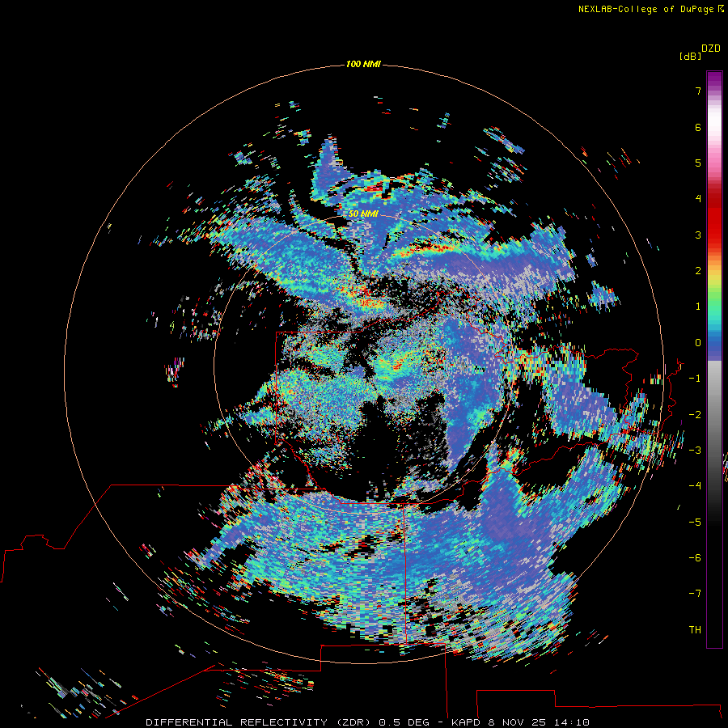Click the "8 NOV 25" date text
728x728 pixels.
pyautogui.click(x=517, y=722)
